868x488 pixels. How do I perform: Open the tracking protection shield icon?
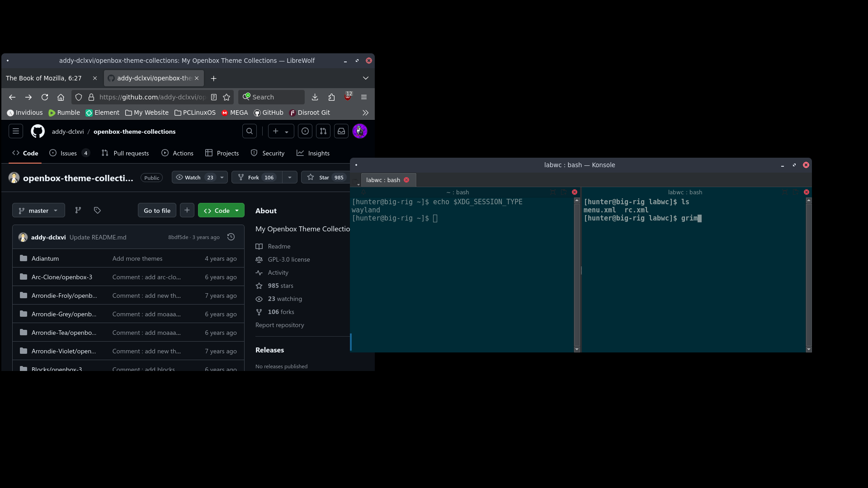[x=79, y=97]
